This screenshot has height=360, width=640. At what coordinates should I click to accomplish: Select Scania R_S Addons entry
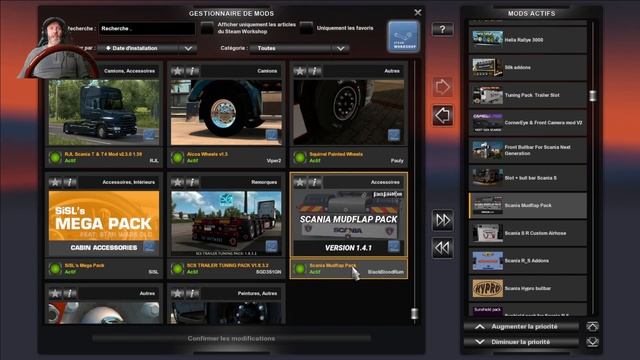click(x=528, y=260)
